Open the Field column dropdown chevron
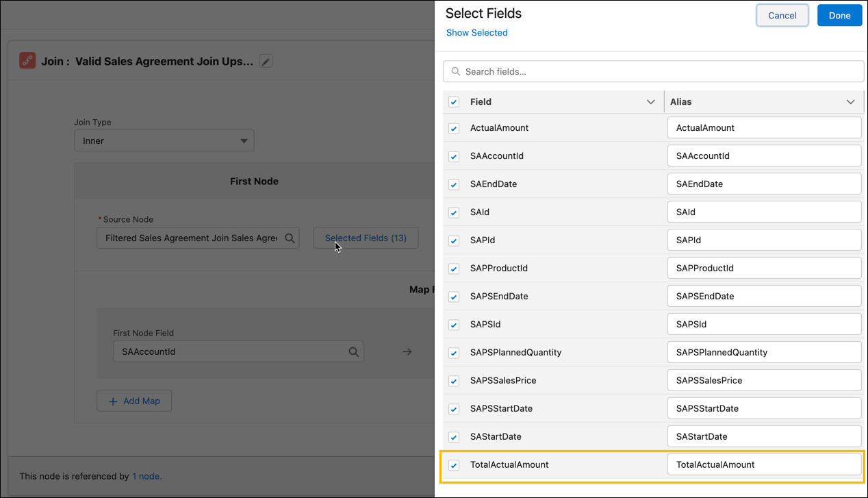Screen dimensions: 868x498 pyautogui.click(x=651, y=101)
